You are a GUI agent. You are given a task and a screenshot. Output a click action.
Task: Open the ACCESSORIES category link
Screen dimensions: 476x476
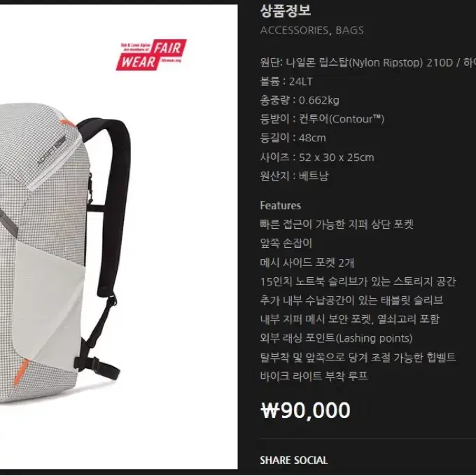[x=294, y=30]
